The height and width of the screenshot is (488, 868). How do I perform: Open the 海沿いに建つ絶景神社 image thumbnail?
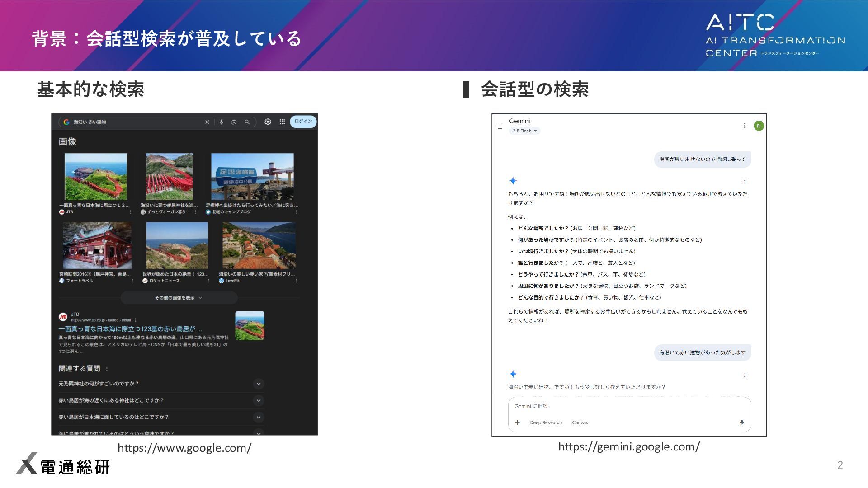169,176
